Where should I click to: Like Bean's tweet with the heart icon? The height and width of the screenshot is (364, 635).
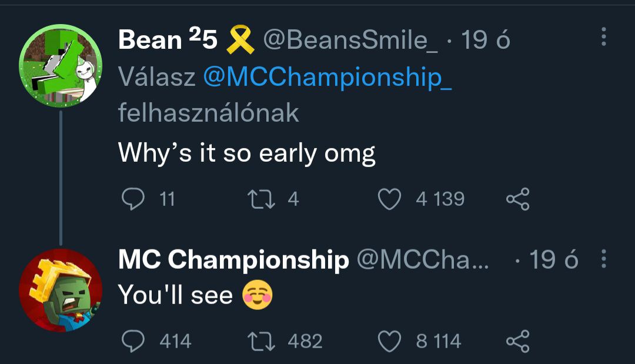click(389, 199)
